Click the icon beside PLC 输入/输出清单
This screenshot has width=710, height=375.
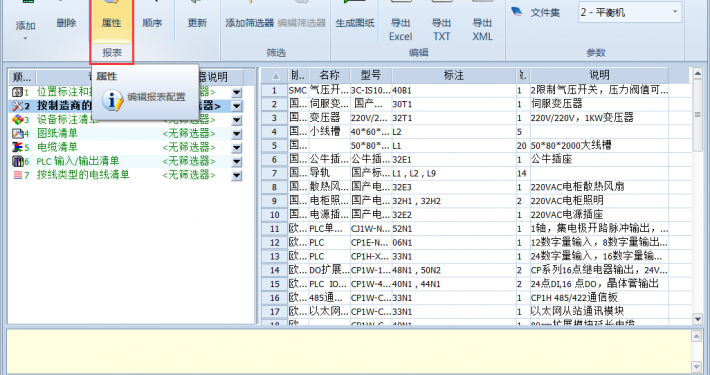tap(17, 161)
